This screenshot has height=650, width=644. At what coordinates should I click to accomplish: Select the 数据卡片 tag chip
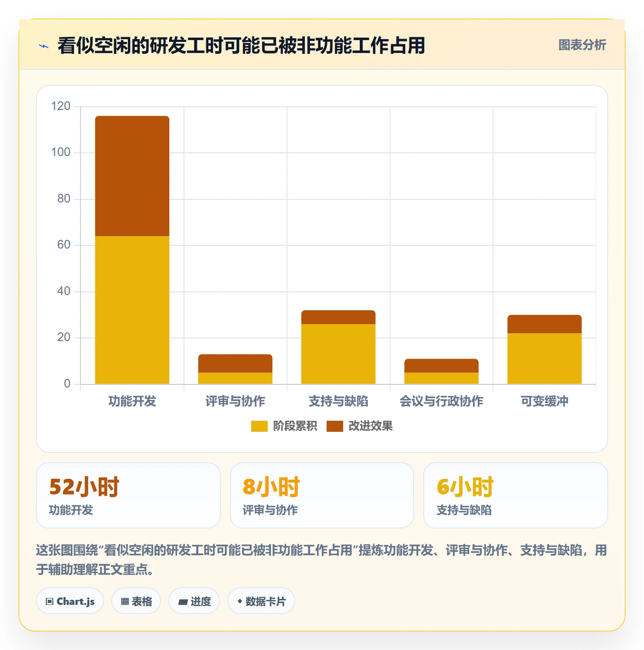pos(261,601)
